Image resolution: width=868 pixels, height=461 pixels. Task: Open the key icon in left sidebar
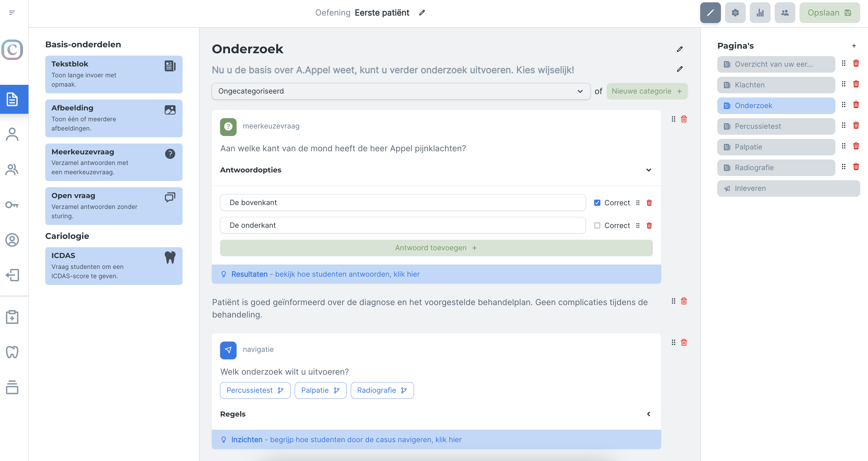pos(12,205)
